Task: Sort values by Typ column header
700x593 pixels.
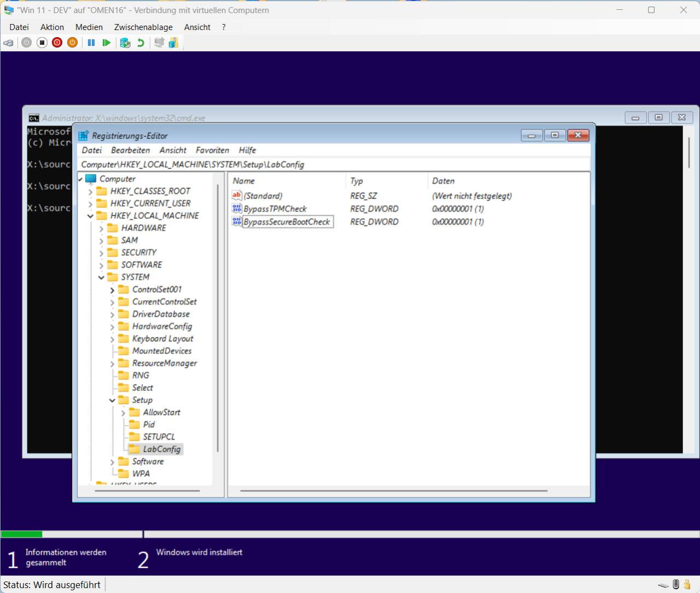Action: (x=387, y=181)
